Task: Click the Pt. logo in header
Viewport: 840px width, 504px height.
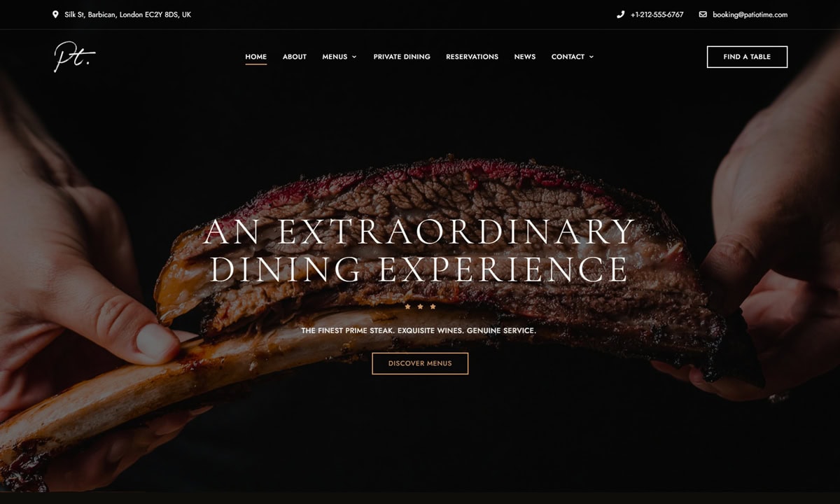Action: point(74,57)
